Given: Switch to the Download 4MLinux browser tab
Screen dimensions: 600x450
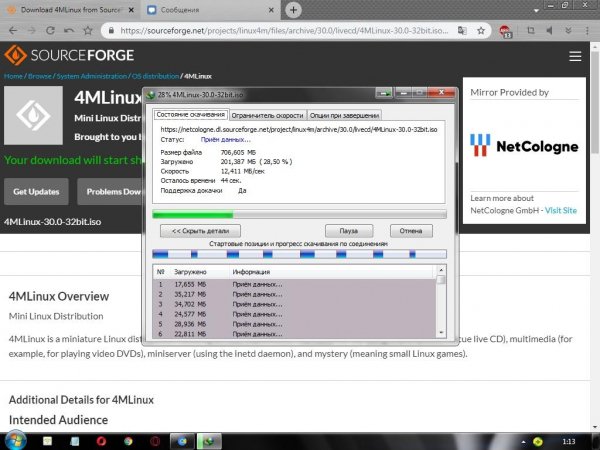Looking at the screenshot, I should coord(69,10).
